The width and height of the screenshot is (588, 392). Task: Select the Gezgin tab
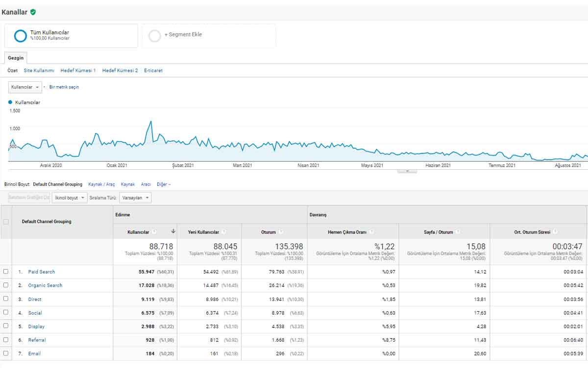(16, 58)
